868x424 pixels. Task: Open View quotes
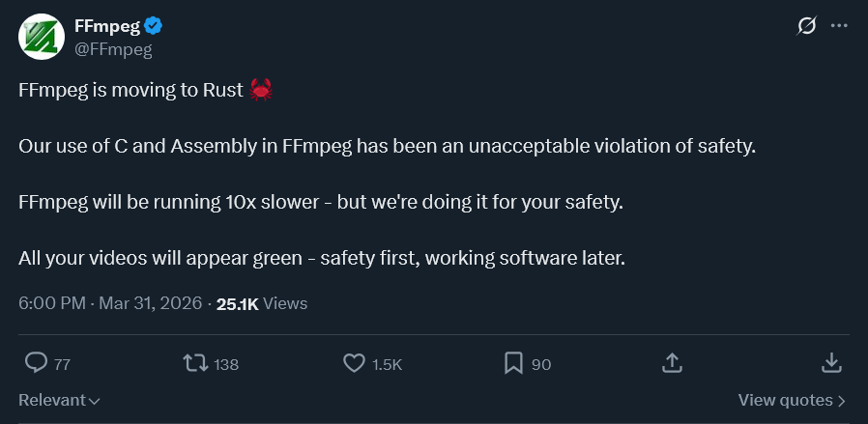pos(792,400)
